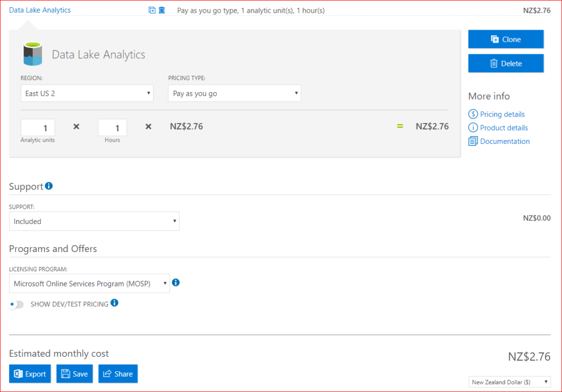Click the Data Lake Analytics cylinder logo

click(x=32, y=54)
